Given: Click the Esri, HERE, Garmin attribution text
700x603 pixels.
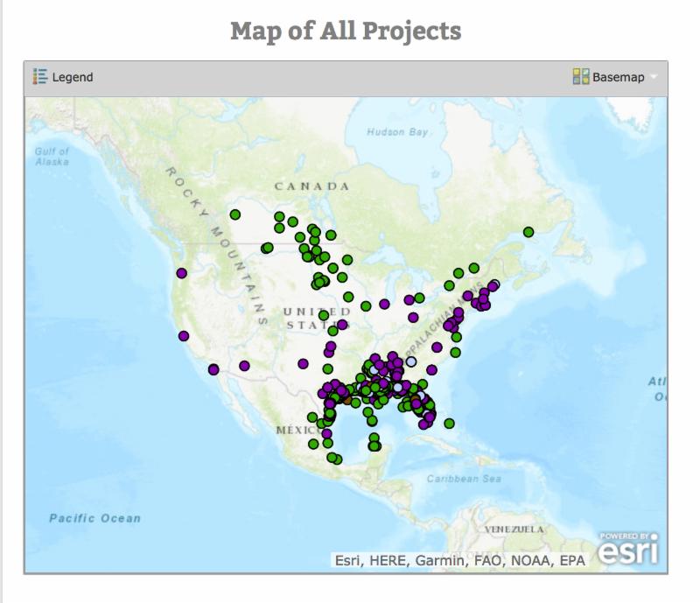Looking at the screenshot, I should pyautogui.click(x=459, y=561).
